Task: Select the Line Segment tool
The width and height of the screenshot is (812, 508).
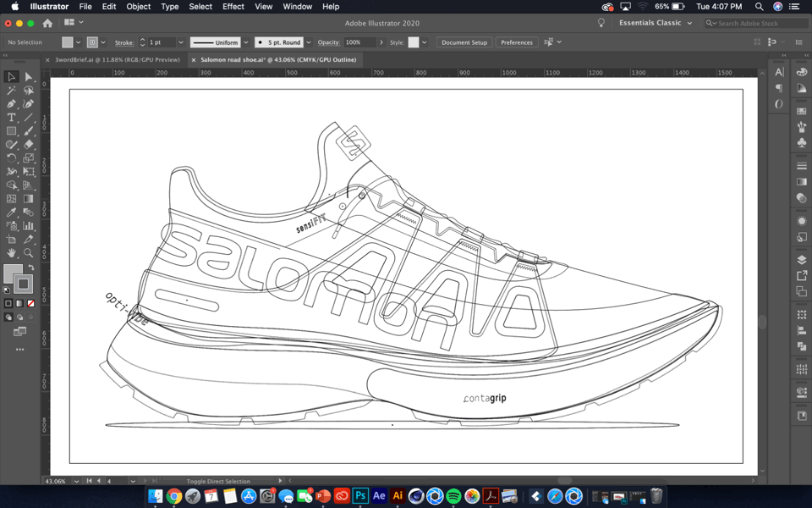Action: (x=29, y=117)
